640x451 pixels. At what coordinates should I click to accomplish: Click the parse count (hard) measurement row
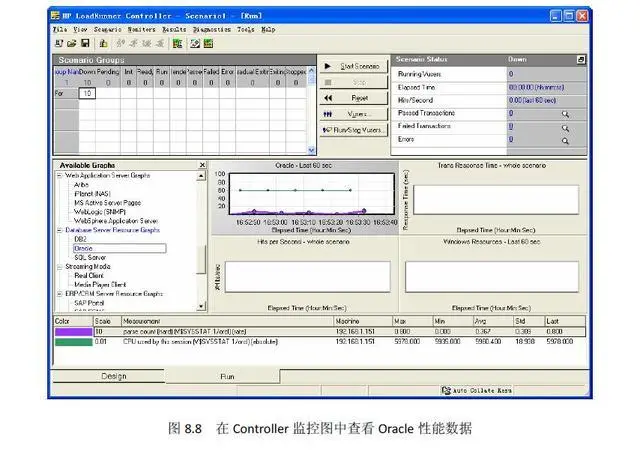click(320, 332)
